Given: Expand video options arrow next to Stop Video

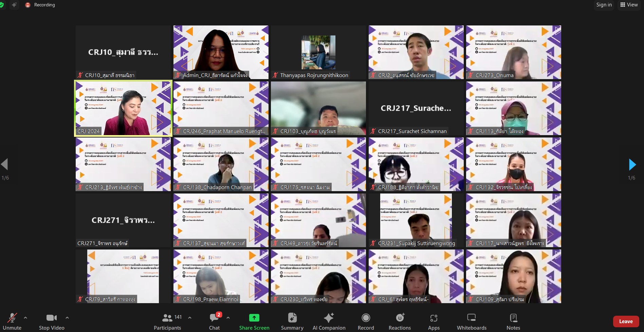Looking at the screenshot, I should coord(67,318).
